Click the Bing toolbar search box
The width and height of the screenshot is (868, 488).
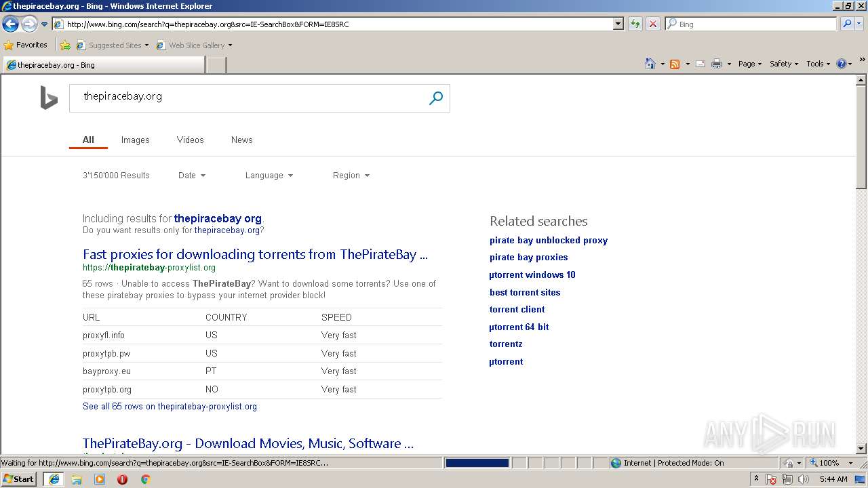point(751,24)
